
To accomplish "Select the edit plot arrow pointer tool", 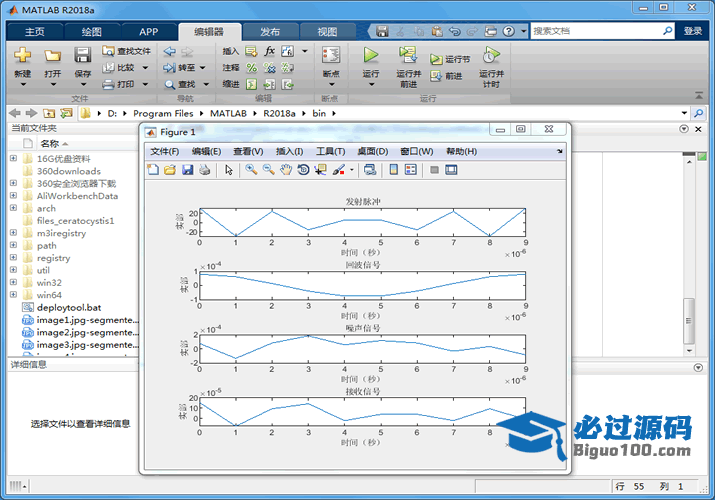I will point(228,170).
